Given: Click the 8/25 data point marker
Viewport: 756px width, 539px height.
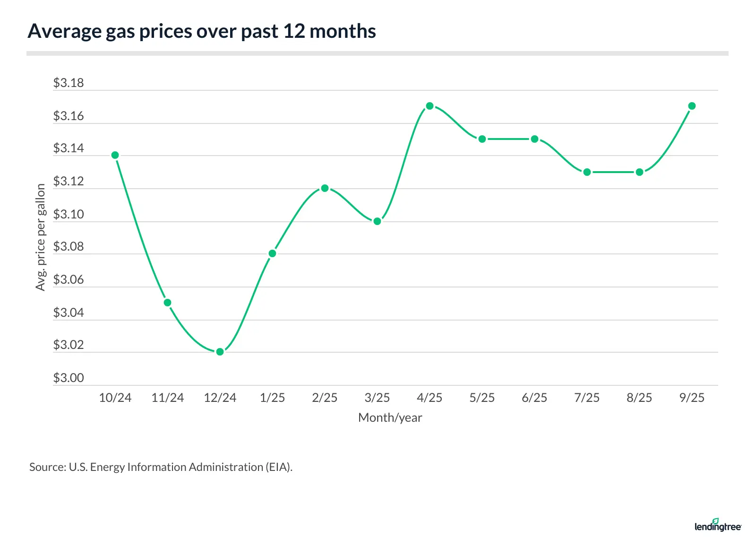Looking at the screenshot, I should pyautogui.click(x=639, y=172).
